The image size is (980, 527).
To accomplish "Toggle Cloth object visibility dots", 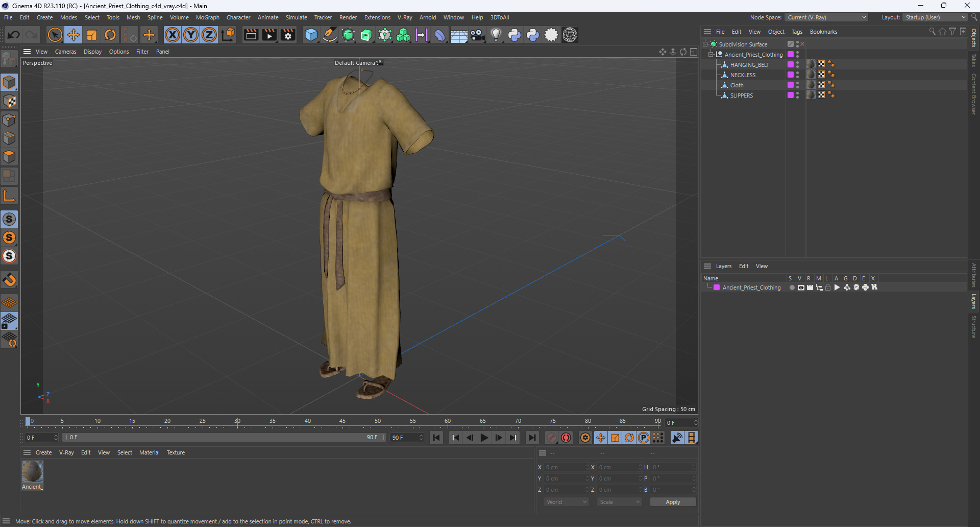I will point(797,85).
